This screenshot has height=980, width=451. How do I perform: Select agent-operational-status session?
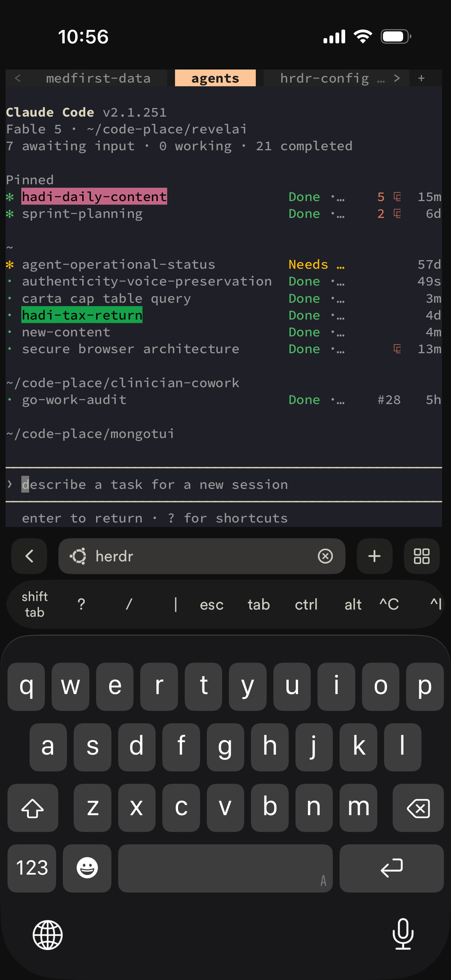119,264
